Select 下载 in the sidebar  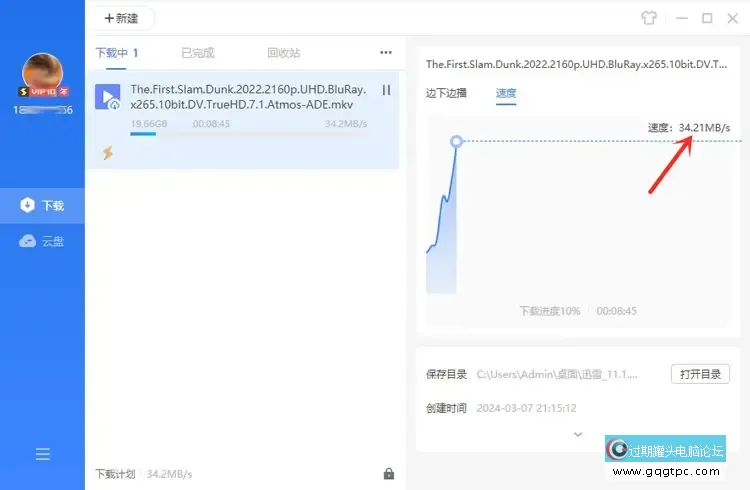pyautogui.click(x=42, y=205)
